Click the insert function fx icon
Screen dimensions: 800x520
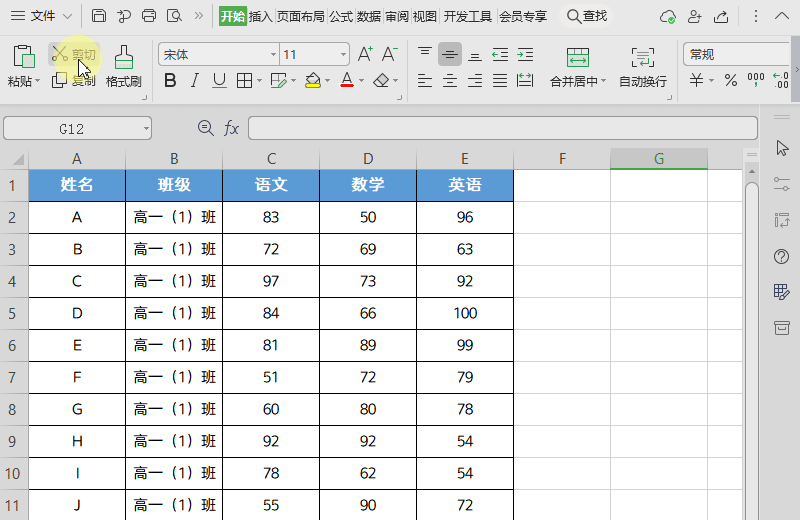(x=231, y=128)
